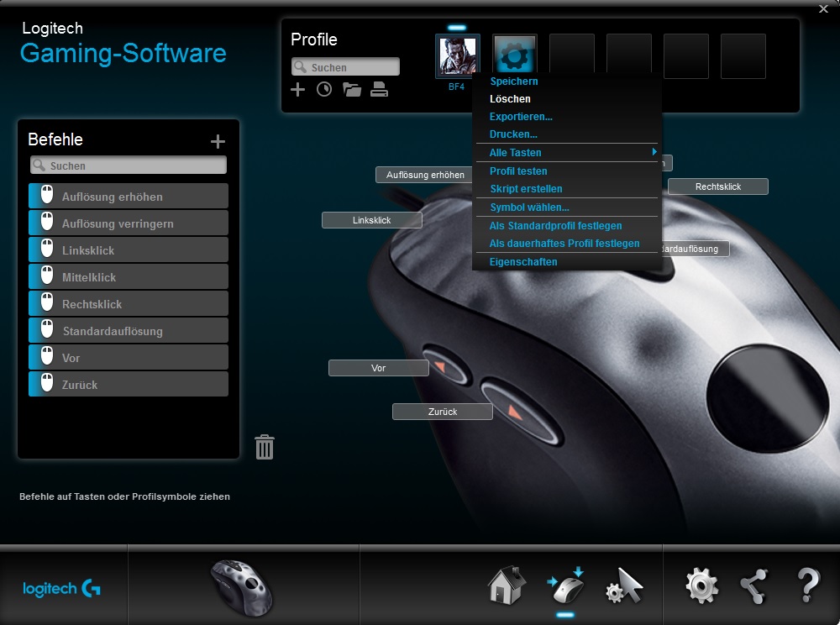This screenshot has width=840, height=625.
Task: Select Auflösung verringern in command list
Action: 129,223
